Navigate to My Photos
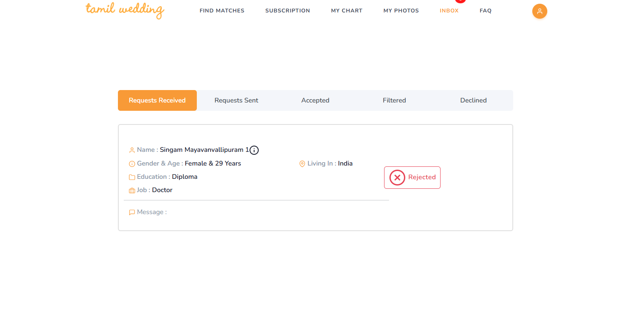644x317 pixels. (401, 11)
